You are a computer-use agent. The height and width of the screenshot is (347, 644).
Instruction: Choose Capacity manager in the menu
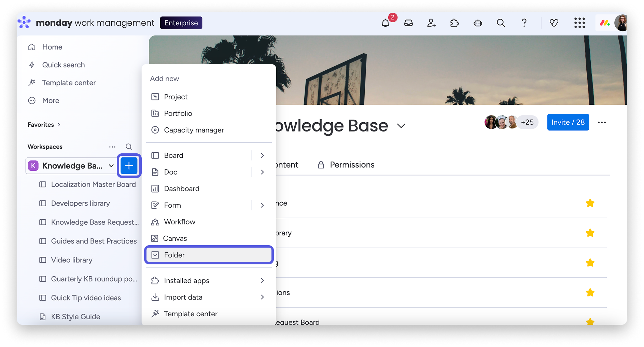(209, 130)
